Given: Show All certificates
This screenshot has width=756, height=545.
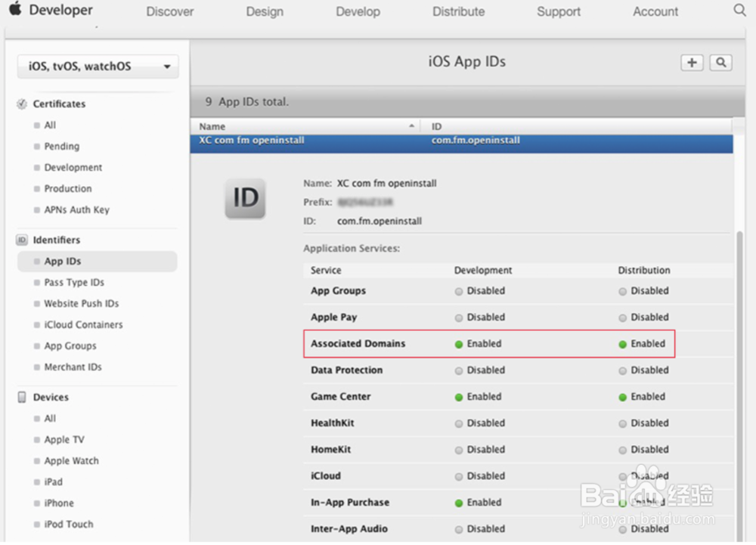Looking at the screenshot, I should 50,125.
